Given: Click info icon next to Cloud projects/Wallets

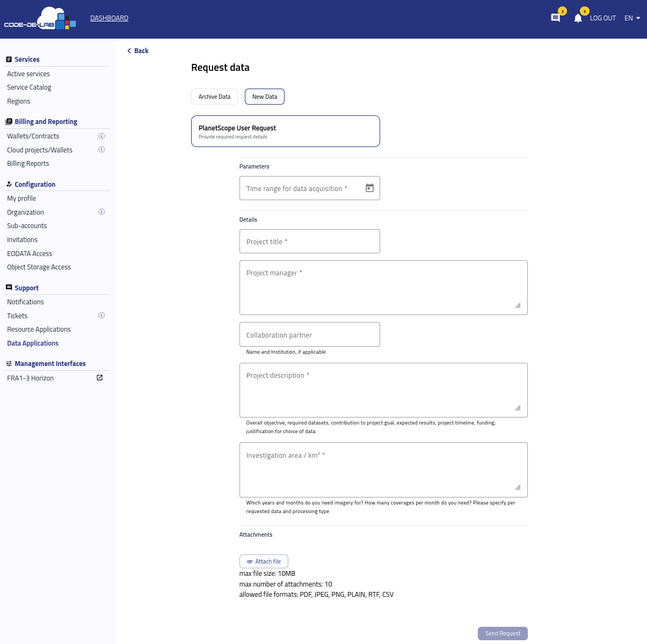Looking at the screenshot, I should [101, 150].
